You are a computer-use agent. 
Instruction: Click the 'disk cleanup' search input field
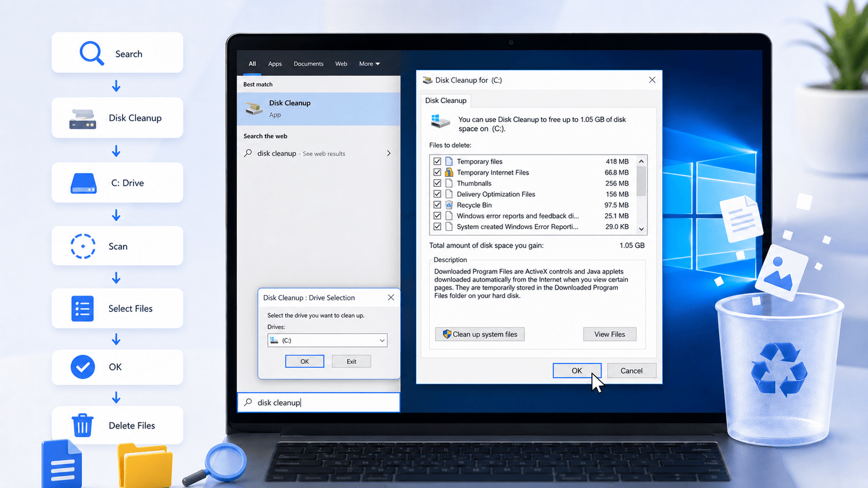[x=319, y=402]
